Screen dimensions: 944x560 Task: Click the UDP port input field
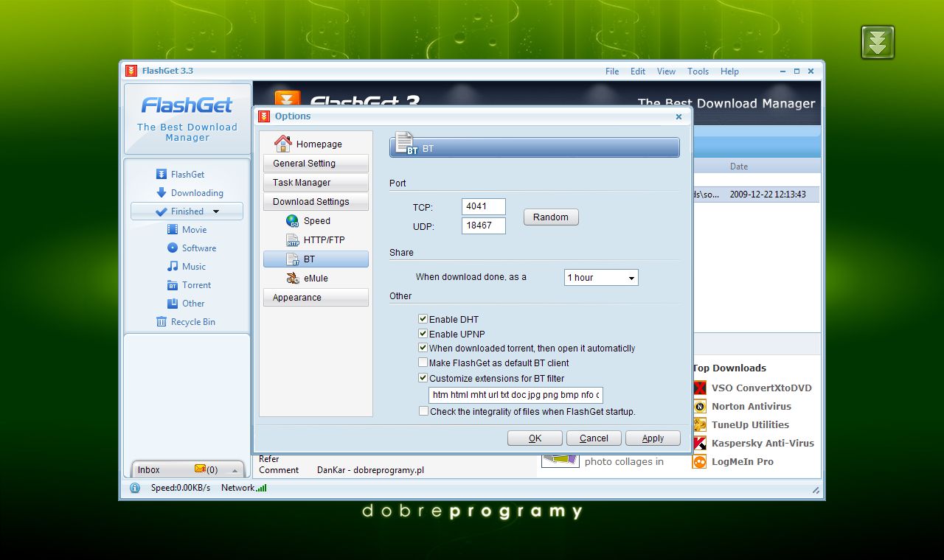pos(484,225)
